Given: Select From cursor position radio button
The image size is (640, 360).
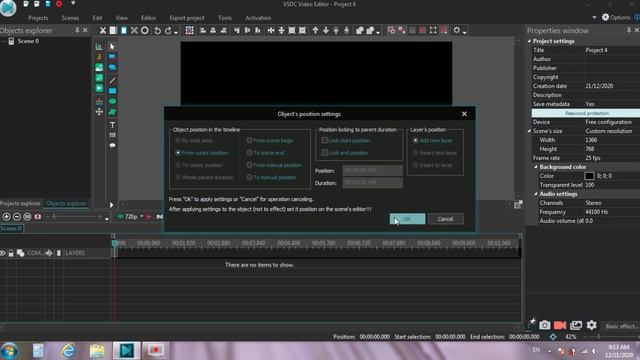Looking at the screenshot, I should coord(178,153).
